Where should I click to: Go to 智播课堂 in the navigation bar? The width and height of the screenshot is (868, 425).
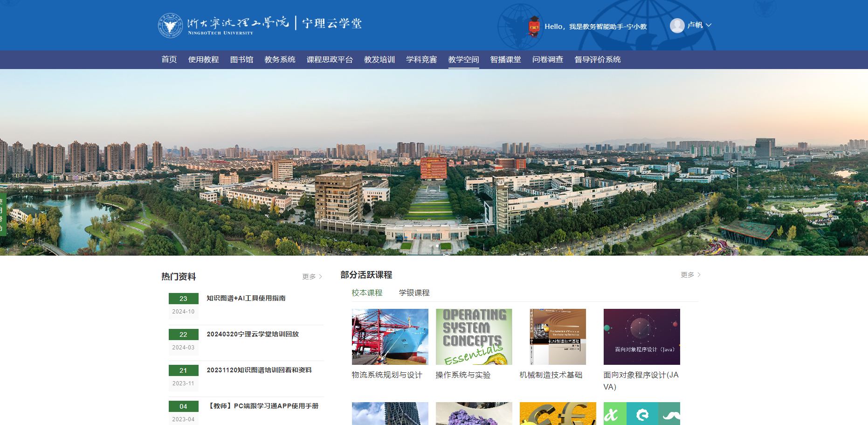[x=505, y=59]
